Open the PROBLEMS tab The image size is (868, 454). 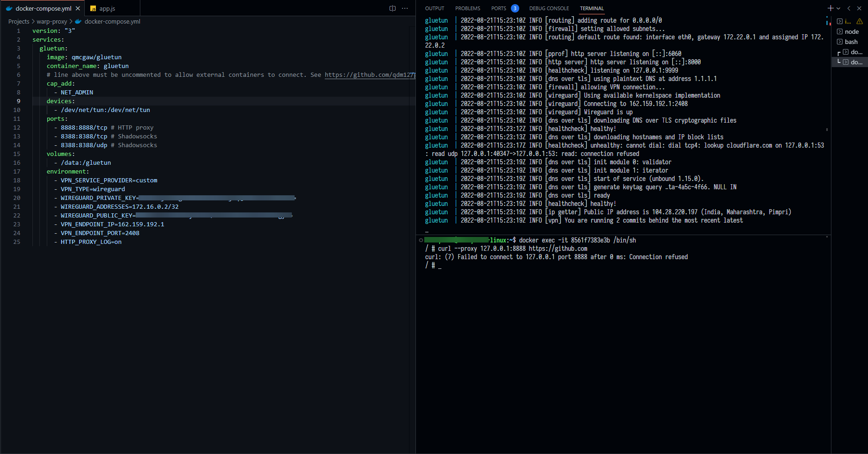pyautogui.click(x=467, y=8)
